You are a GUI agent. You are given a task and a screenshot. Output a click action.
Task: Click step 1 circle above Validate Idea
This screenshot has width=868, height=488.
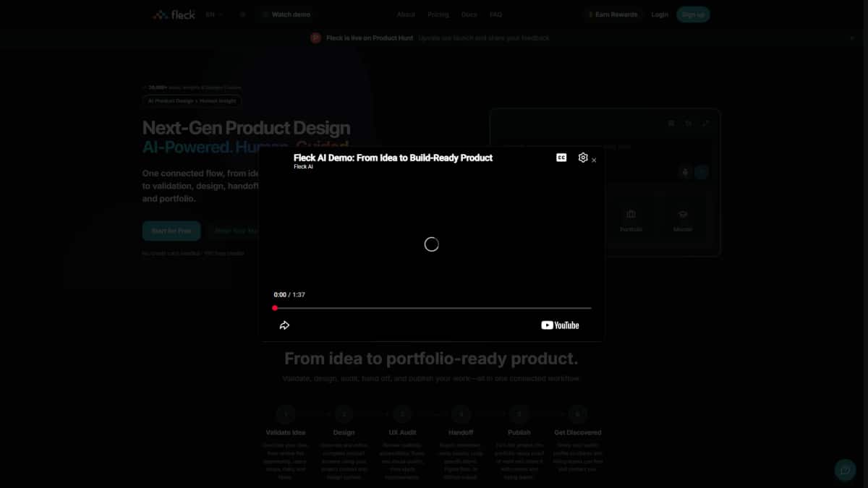(x=286, y=414)
